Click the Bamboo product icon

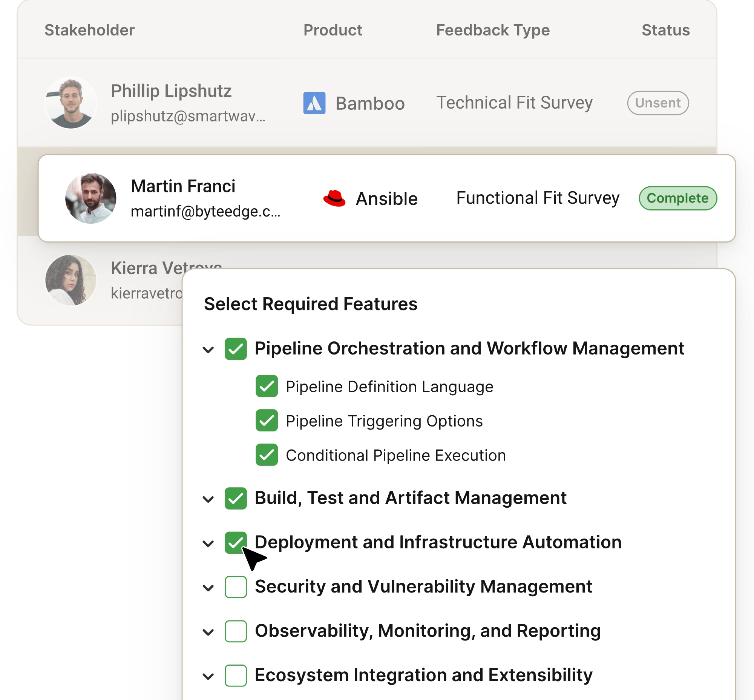point(314,103)
